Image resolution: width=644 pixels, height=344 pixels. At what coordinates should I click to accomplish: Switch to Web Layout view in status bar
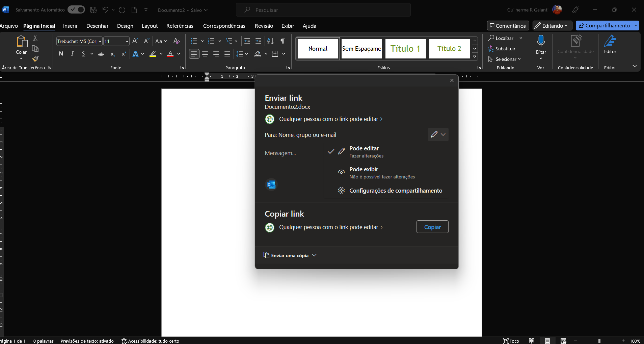tap(563, 341)
